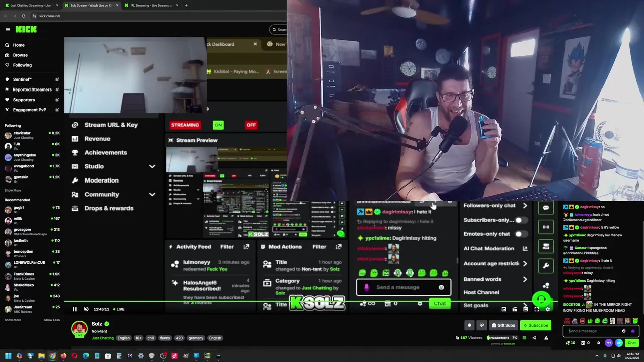The width and height of the screenshot is (644, 362).
Task: Toggle Subscribers-only chat in the streamed dashboard
Action: (x=521, y=220)
